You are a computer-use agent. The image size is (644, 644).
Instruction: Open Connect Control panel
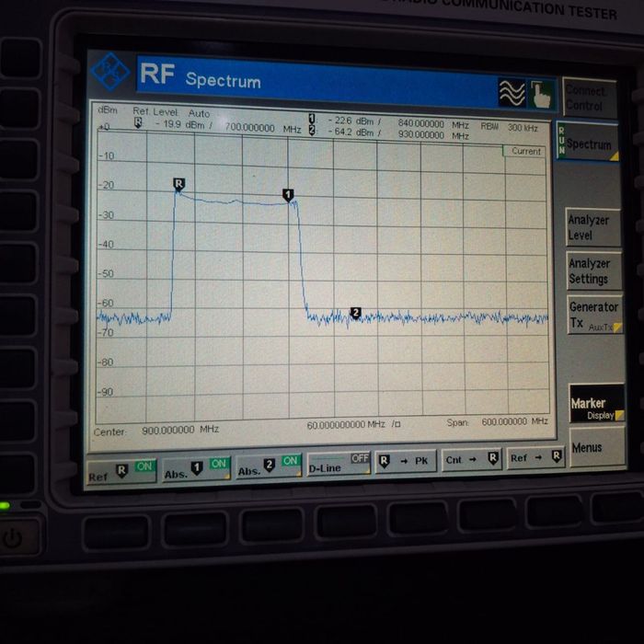pyautogui.click(x=589, y=98)
